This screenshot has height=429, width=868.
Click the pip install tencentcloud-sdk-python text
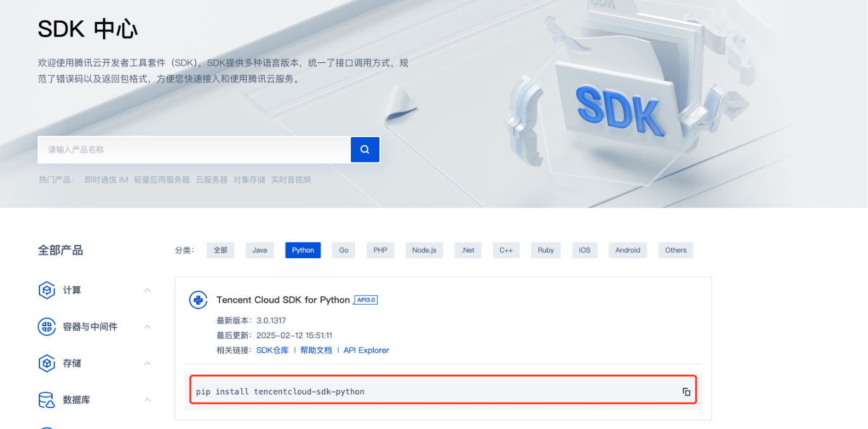tap(280, 392)
